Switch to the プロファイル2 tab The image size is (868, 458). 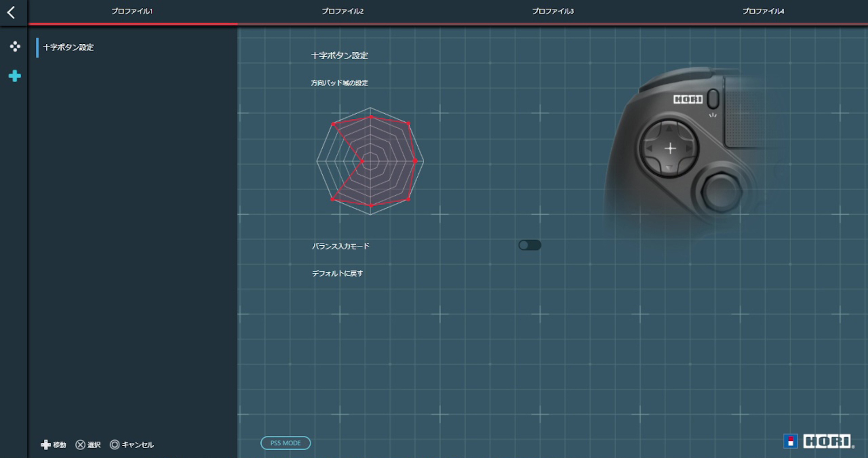[343, 11]
